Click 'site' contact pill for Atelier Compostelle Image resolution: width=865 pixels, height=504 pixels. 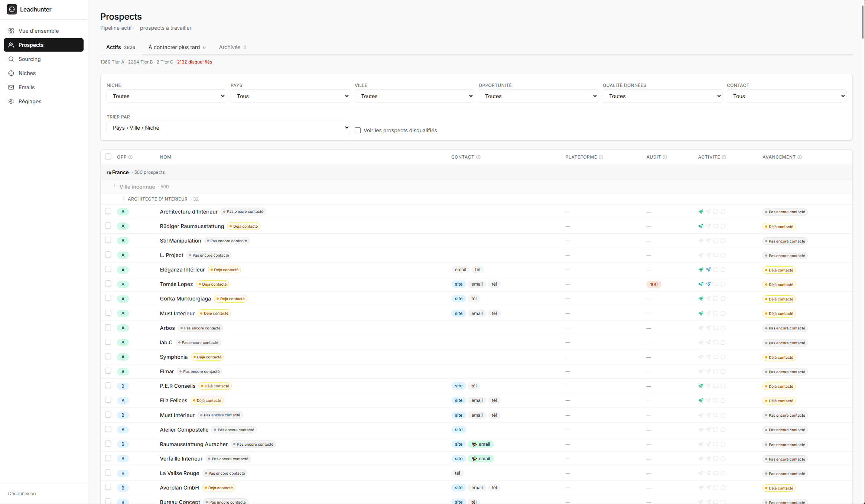point(459,430)
